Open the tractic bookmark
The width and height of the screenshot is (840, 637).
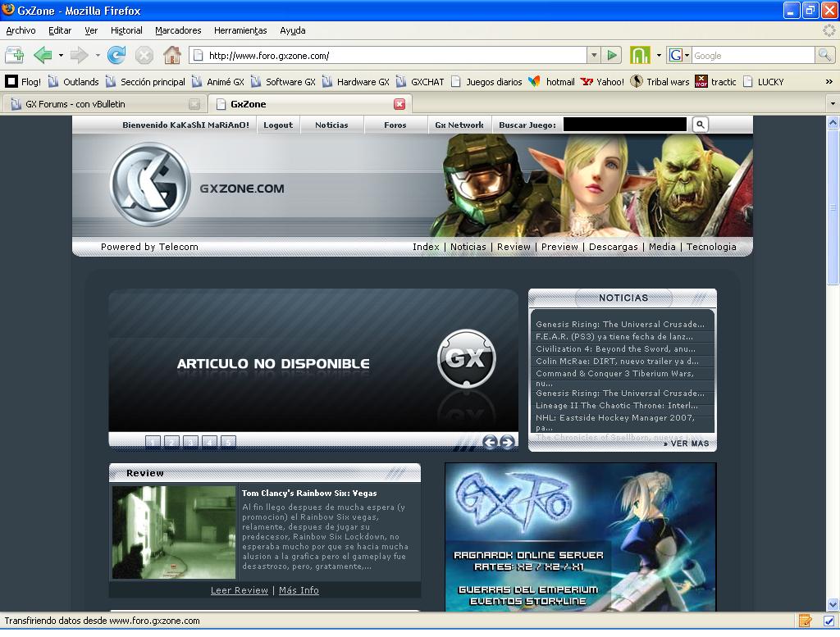point(715,82)
